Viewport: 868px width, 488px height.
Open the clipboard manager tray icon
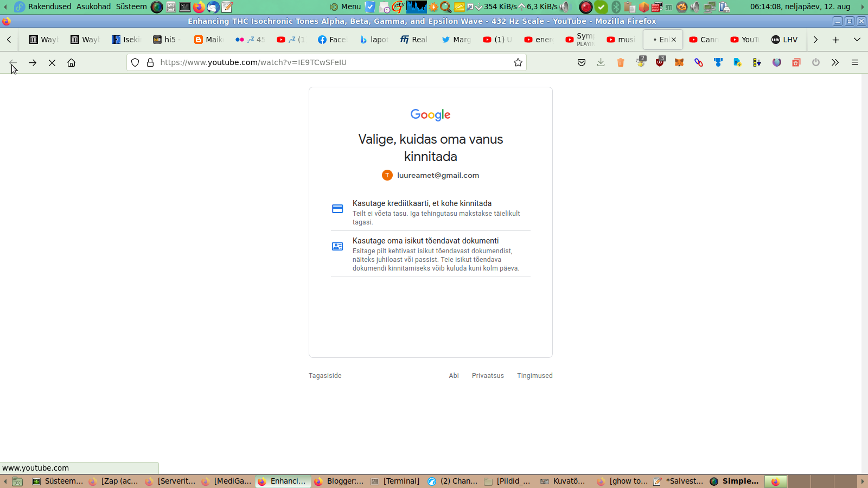tap(629, 7)
